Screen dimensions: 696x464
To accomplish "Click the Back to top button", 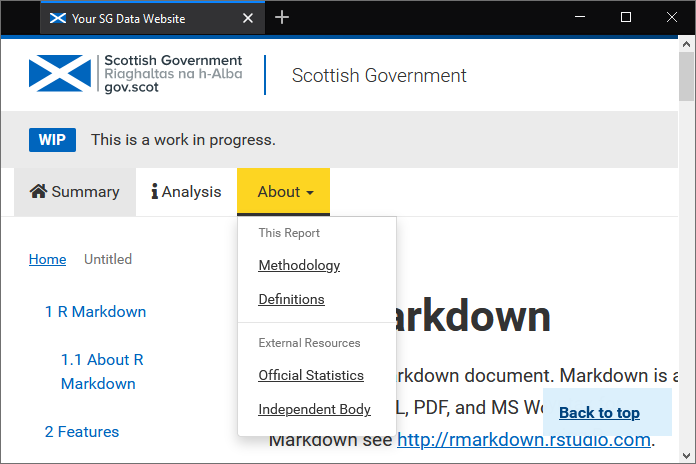I will (599, 412).
